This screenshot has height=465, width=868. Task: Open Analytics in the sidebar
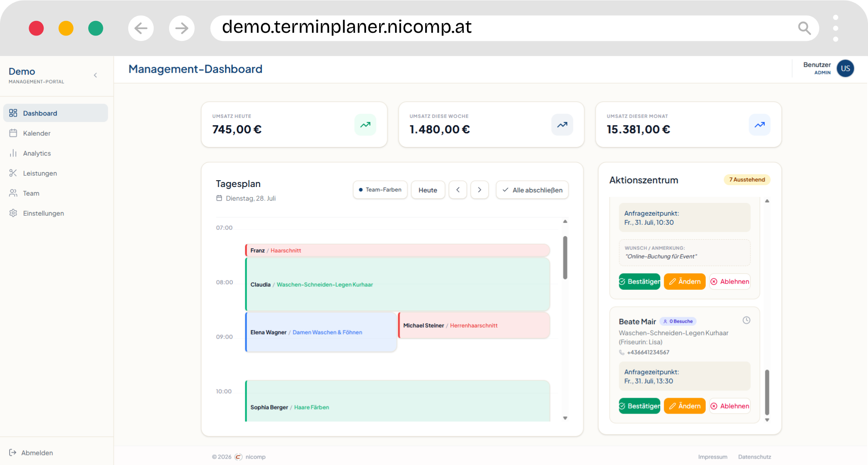click(x=55, y=153)
